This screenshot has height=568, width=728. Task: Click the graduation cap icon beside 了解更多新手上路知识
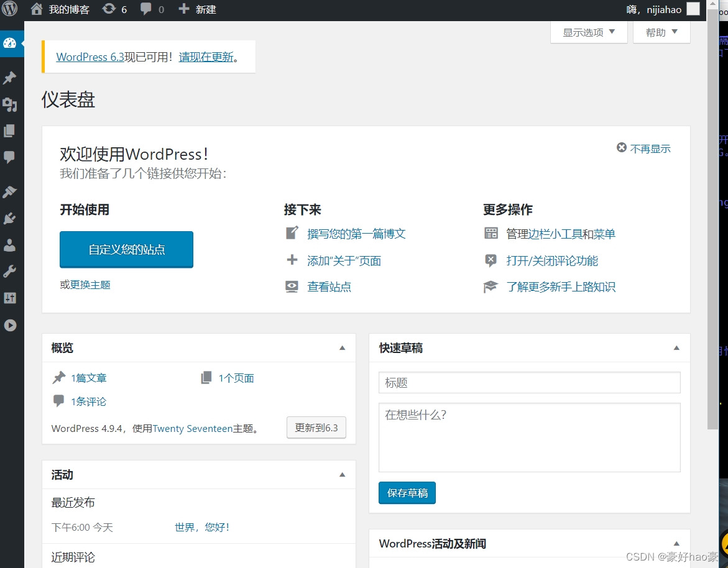(x=491, y=286)
